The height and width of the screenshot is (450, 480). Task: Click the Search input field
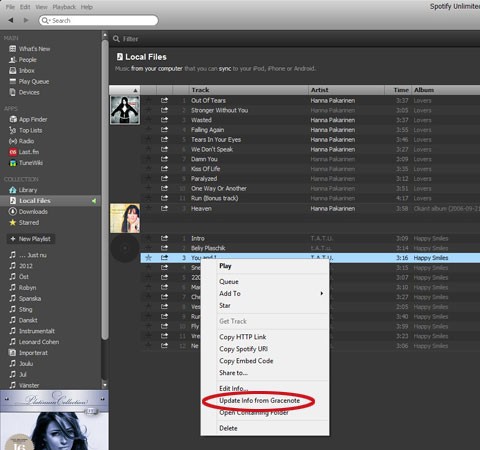click(98, 20)
